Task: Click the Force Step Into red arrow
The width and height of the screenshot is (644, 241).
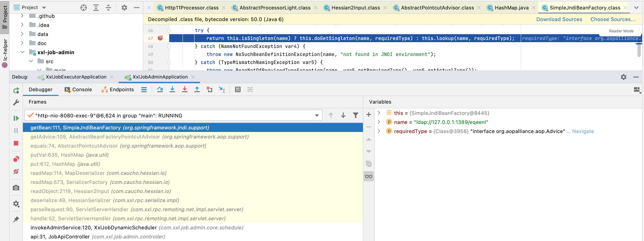Action: (185, 89)
